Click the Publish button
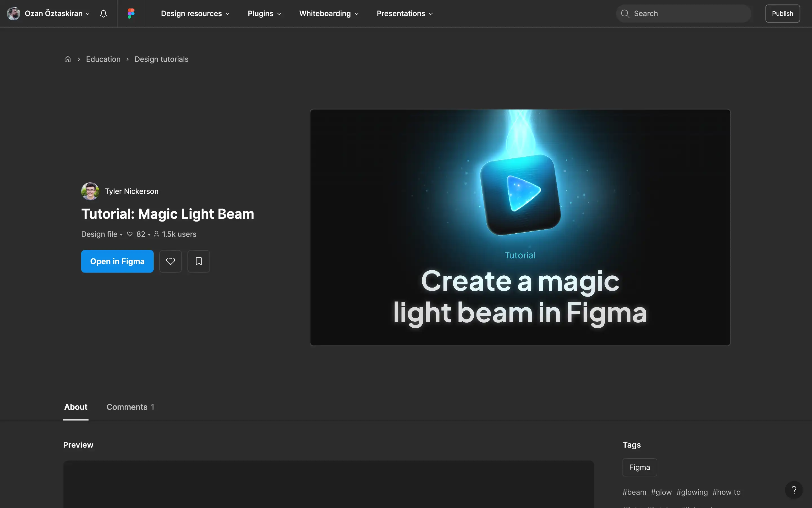Viewport: 812px width, 508px height. click(x=782, y=14)
